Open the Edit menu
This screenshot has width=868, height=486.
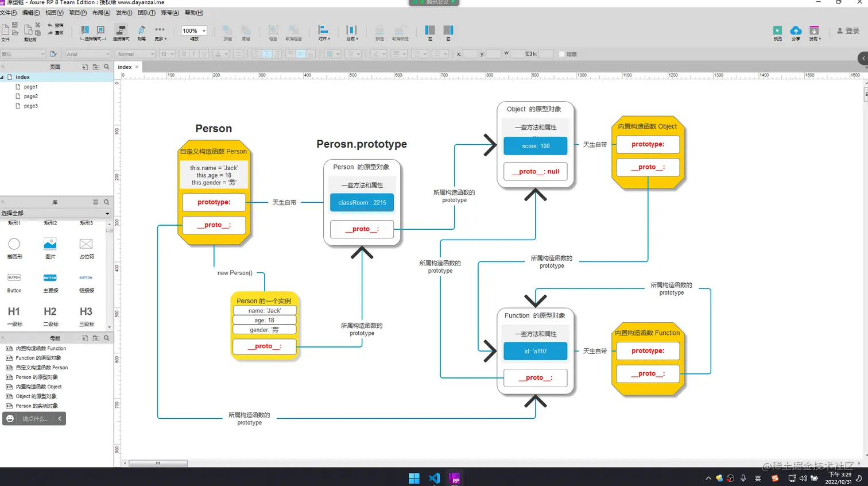click(31, 13)
